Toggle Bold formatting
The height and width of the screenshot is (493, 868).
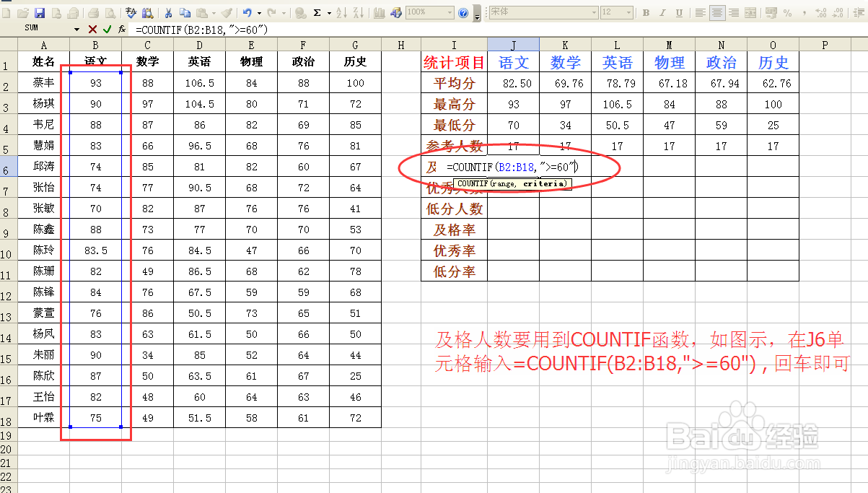point(647,12)
